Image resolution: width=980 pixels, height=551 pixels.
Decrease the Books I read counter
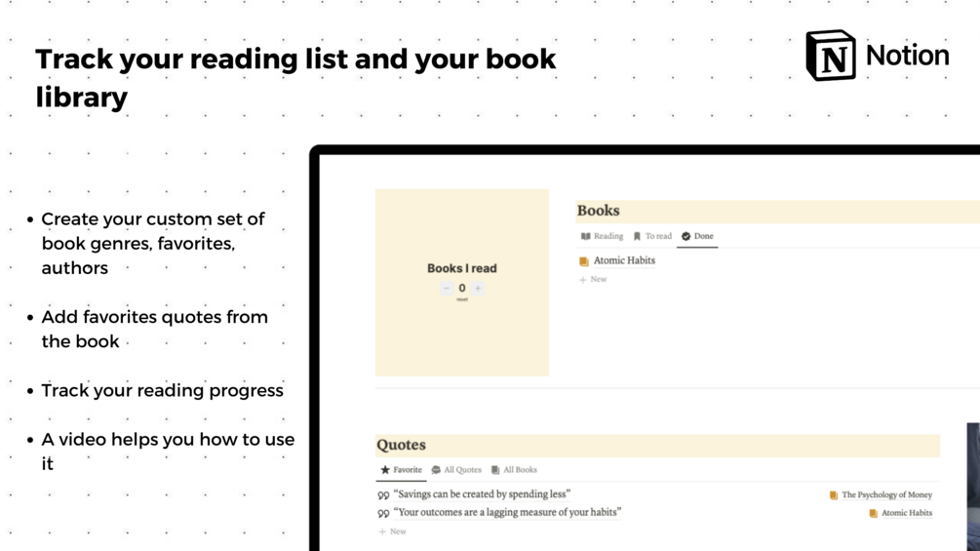pos(447,289)
